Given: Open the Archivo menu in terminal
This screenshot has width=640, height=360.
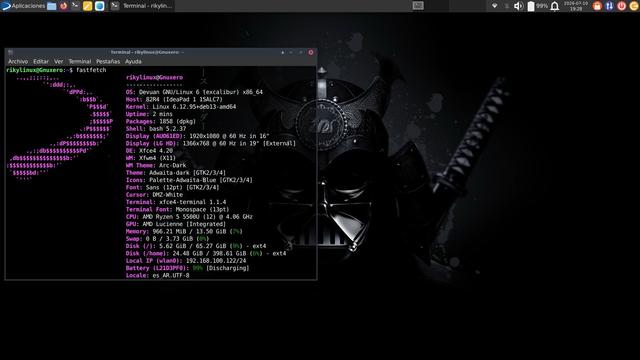Looking at the screenshot, I should coord(18,62).
